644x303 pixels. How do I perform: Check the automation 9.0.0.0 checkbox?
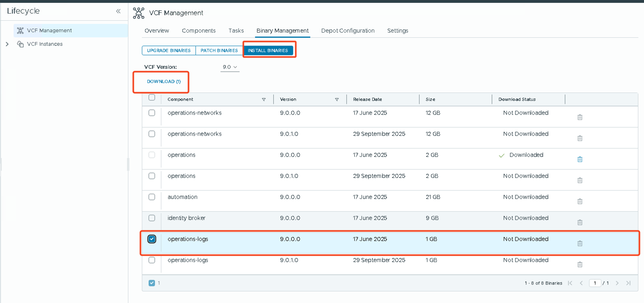point(152,197)
